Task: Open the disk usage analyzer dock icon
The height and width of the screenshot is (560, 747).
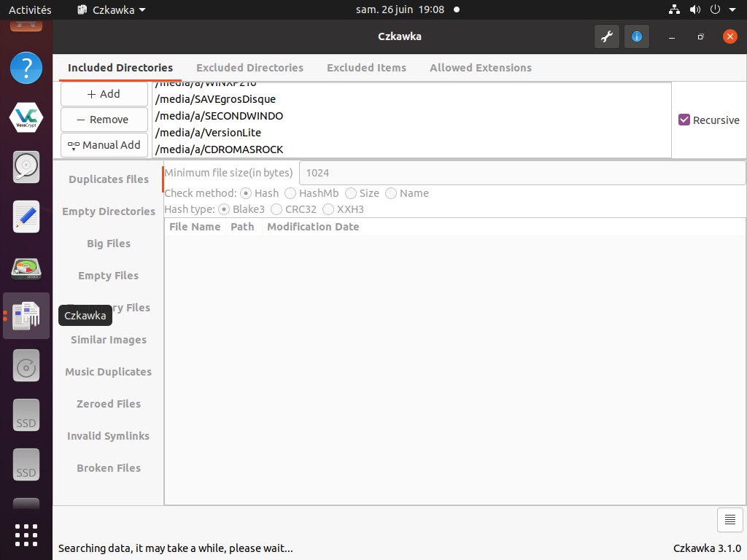Action: click(x=26, y=268)
